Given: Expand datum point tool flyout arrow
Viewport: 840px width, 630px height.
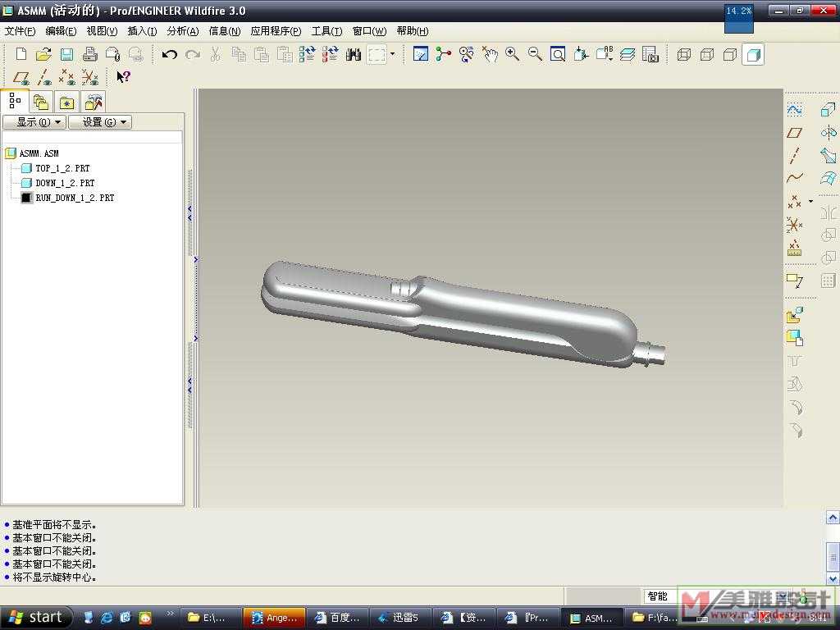Looking at the screenshot, I should [x=810, y=202].
